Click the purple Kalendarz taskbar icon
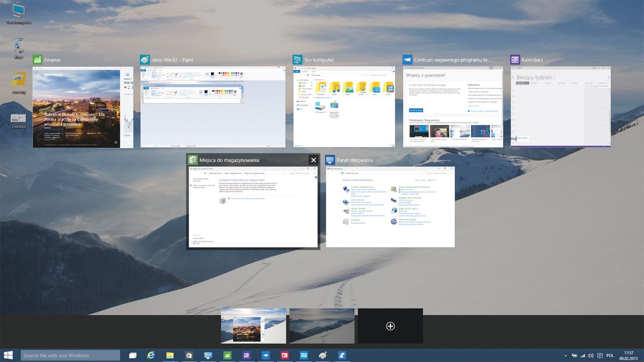This screenshot has height=362, width=644. coord(246,355)
